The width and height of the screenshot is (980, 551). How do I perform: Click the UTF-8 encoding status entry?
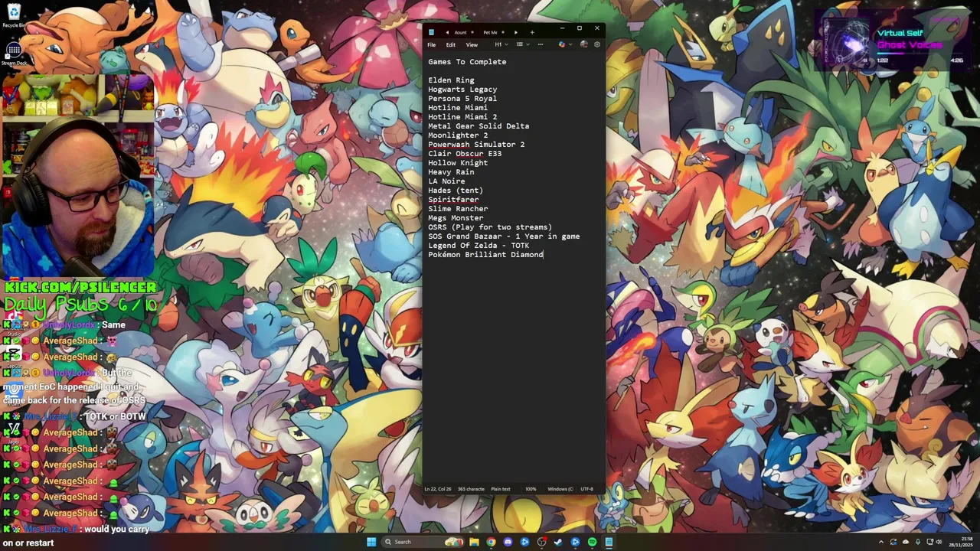coord(587,489)
